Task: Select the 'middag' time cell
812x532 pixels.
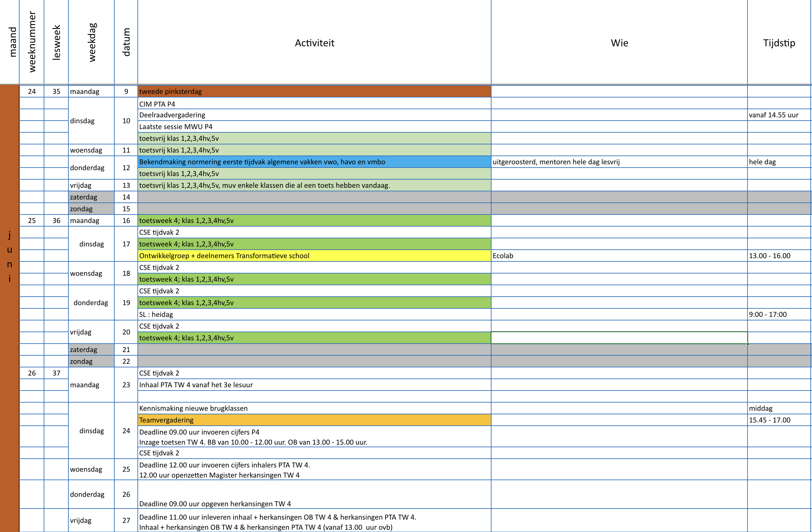Action: [779, 408]
